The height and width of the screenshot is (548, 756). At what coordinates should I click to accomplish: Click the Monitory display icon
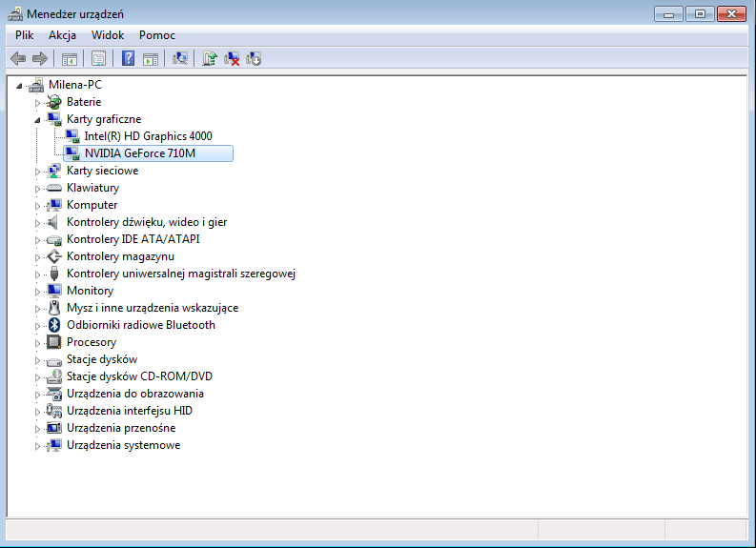click(x=54, y=291)
